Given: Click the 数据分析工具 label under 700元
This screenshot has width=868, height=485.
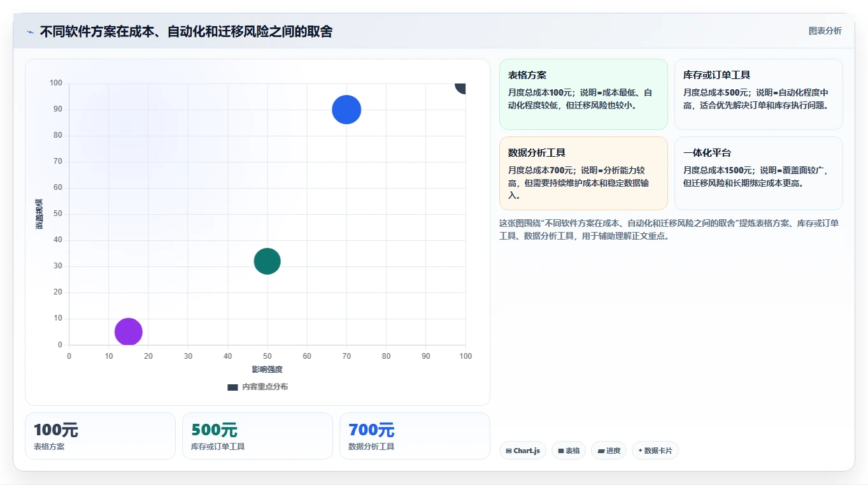Looking at the screenshot, I should tap(371, 447).
